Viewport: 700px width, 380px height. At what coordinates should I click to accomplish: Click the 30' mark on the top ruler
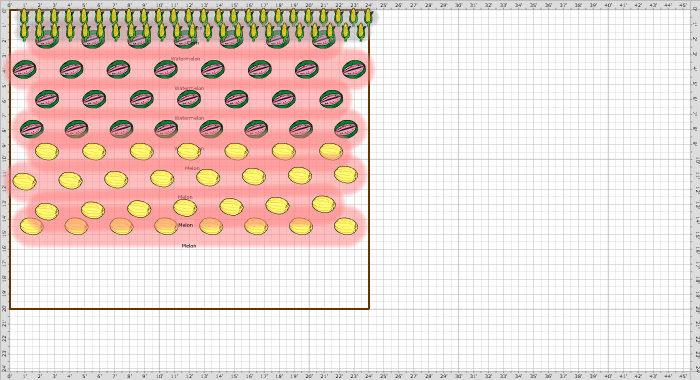(x=458, y=5)
